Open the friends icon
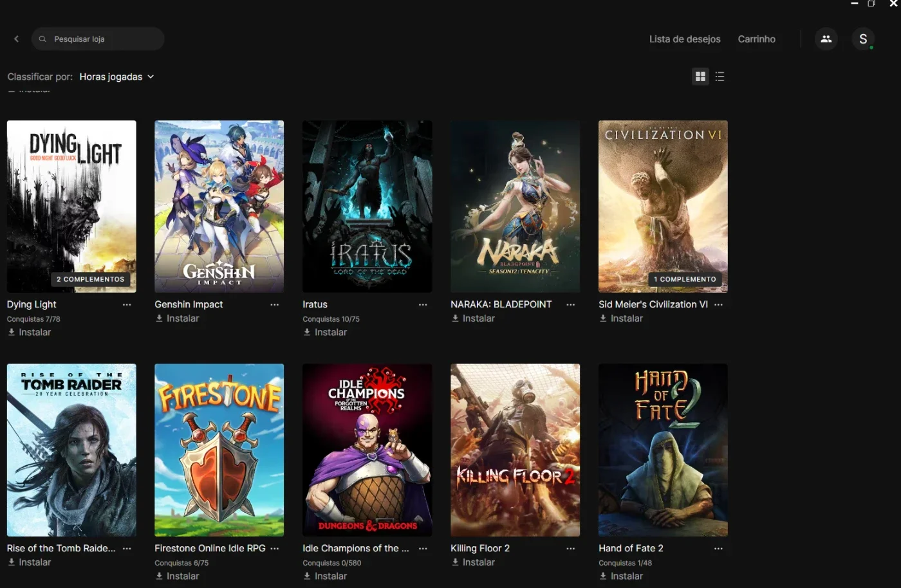Screen dimensions: 901x588 tap(826, 39)
